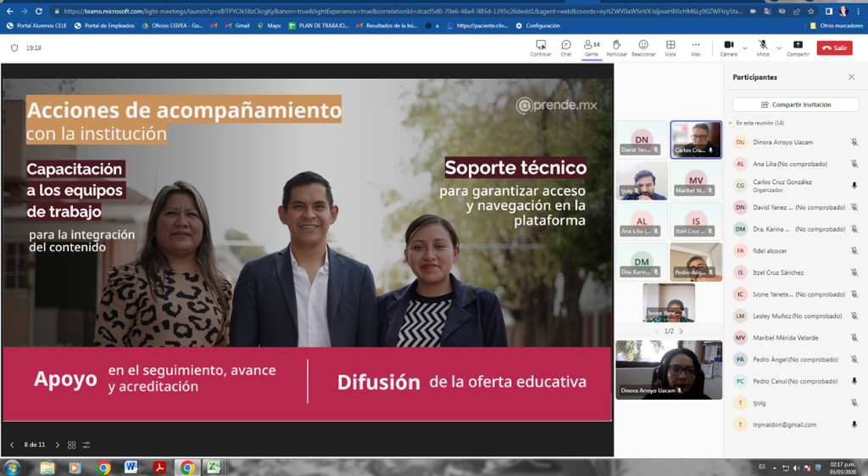The height and width of the screenshot is (476, 868).
Task: Click fidel alcocer muted mic icon
Action: (854, 251)
